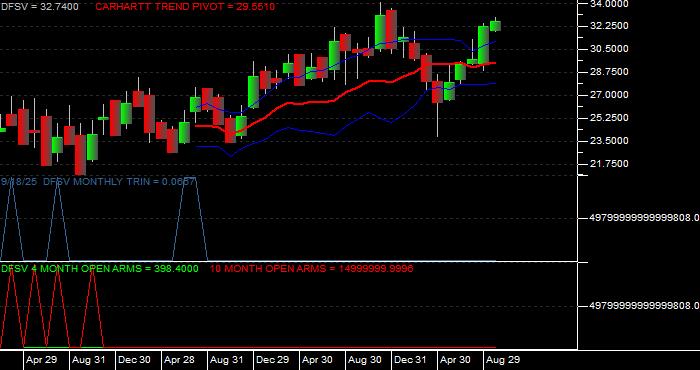Viewport: 700px width, 370px height.
Task: Click the Aug 31 date label just before Dec 29
Action: 226,360
